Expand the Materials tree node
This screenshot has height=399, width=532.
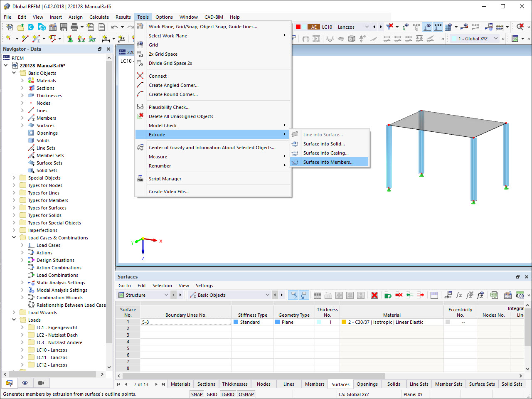[22, 81]
